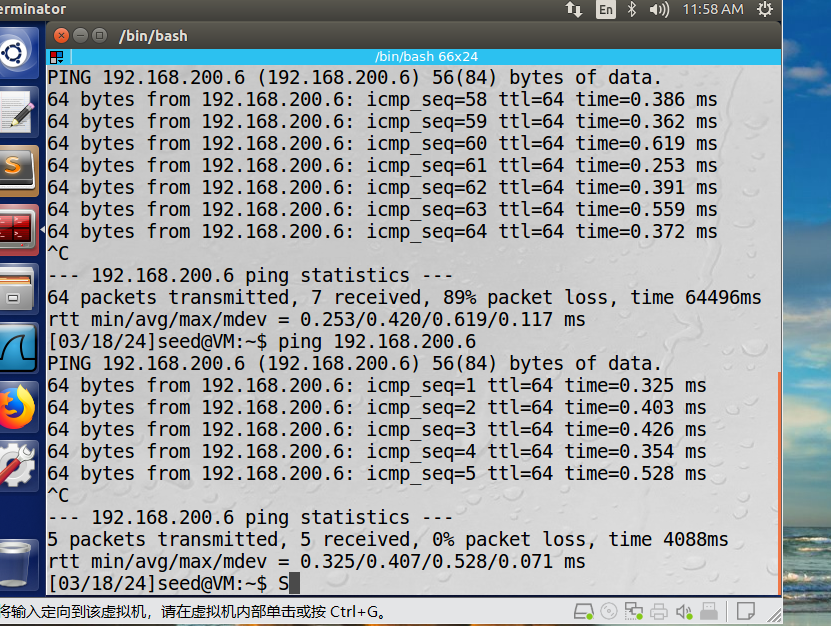Click VMware hard disk device icon

pyautogui.click(x=584, y=612)
